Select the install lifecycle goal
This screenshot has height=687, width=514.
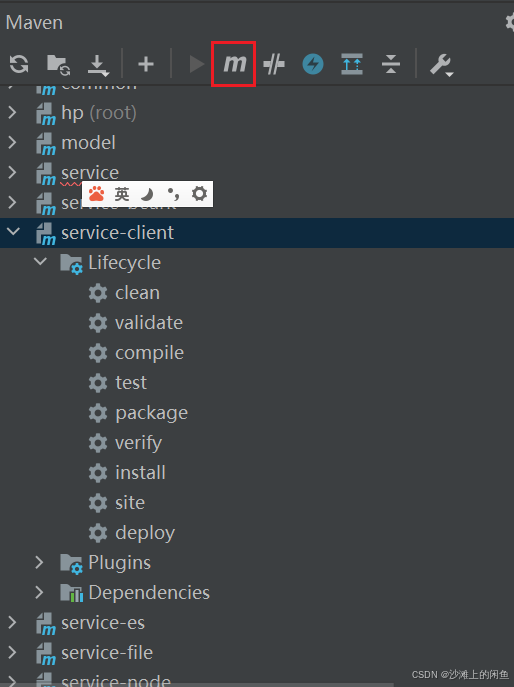click(x=140, y=473)
